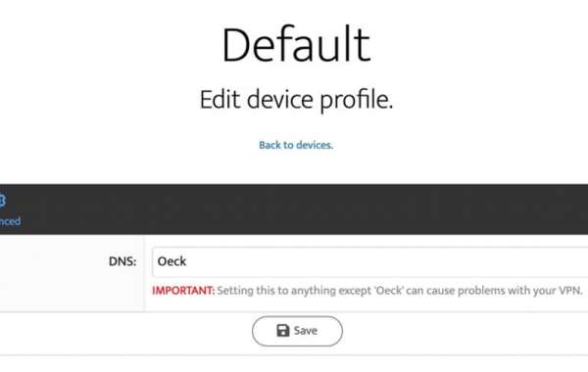
Task: Click the grey label cell beside DNS
Action: point(72,273)
